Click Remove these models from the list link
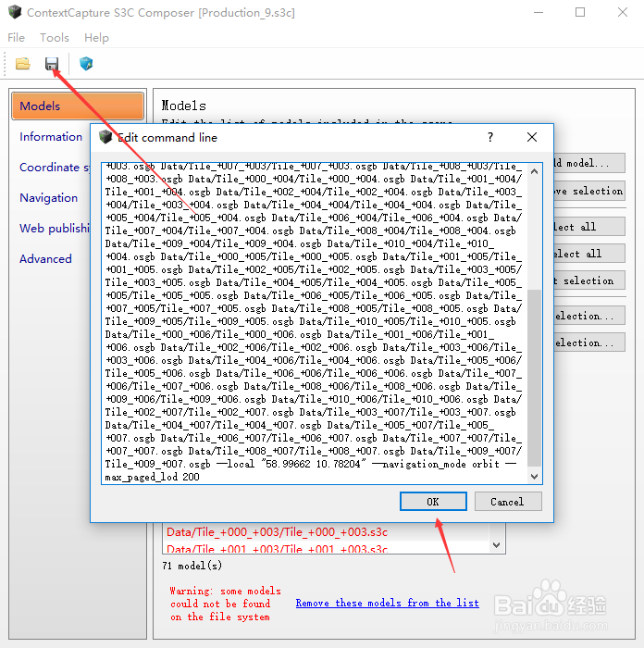This screenshot has height=648, width=644. click(387, 603)
